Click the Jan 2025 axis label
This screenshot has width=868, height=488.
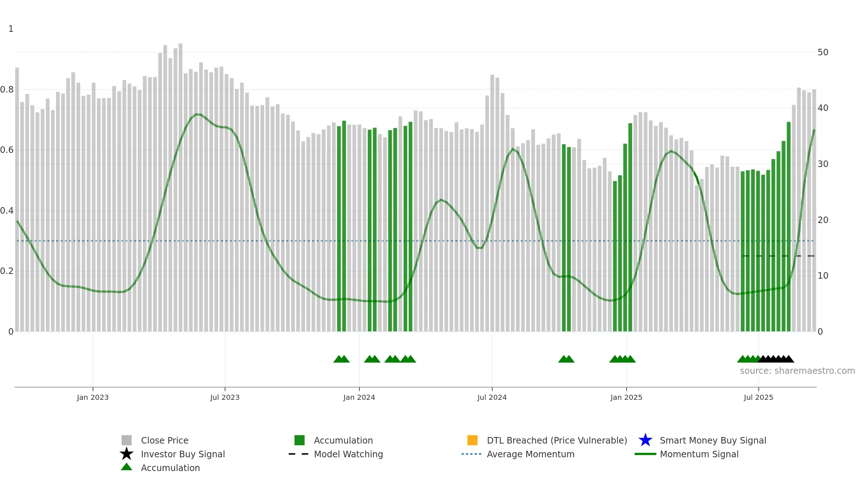626,397
